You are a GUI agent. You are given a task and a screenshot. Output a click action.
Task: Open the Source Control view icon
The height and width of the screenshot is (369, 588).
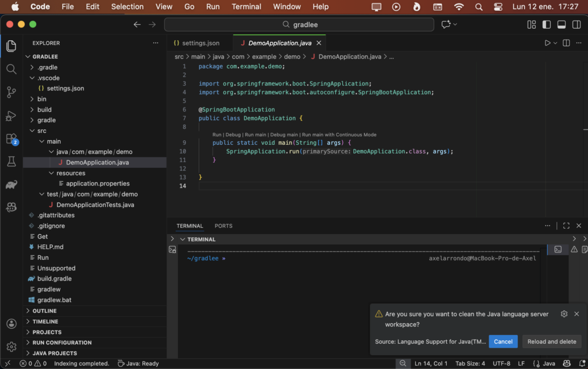pos(11,92)
